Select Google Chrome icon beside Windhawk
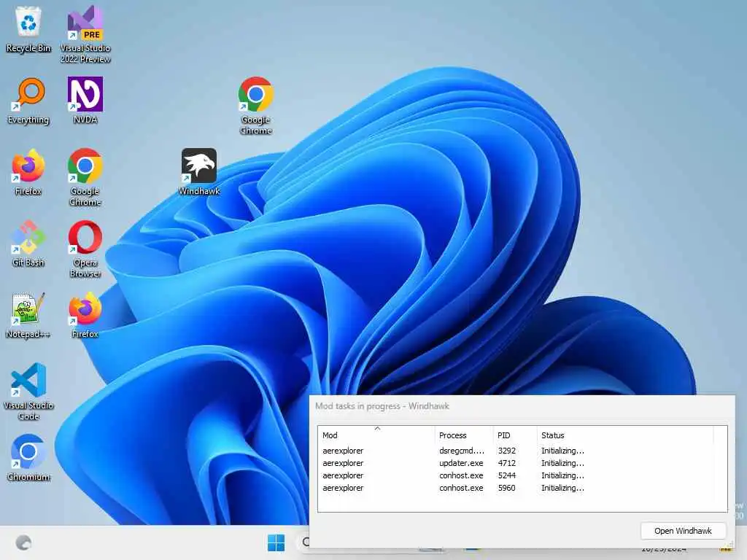 (x=256, y=106)
